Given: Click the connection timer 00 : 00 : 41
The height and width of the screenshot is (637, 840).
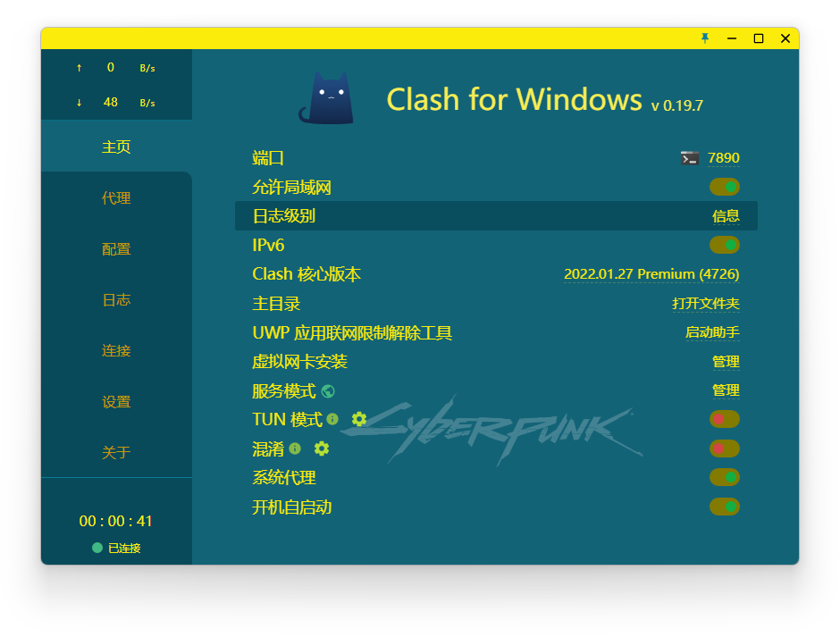Looking at the screenshot, I should click(x=115, y=521).
